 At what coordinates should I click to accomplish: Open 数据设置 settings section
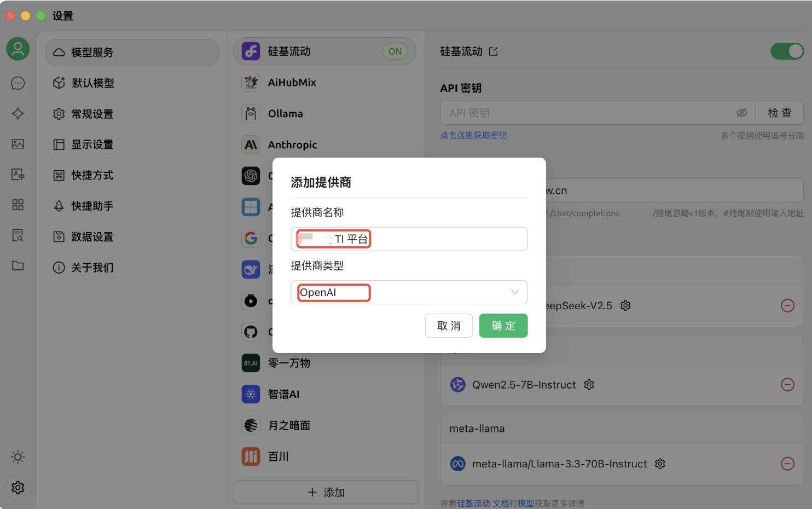[132, 236]
